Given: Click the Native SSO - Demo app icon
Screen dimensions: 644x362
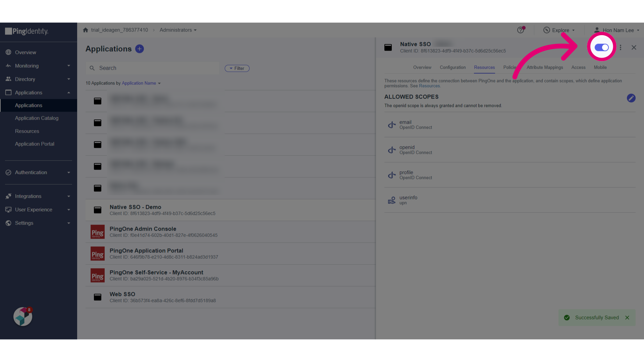Looking at the screenshot, I should [98, 210].
